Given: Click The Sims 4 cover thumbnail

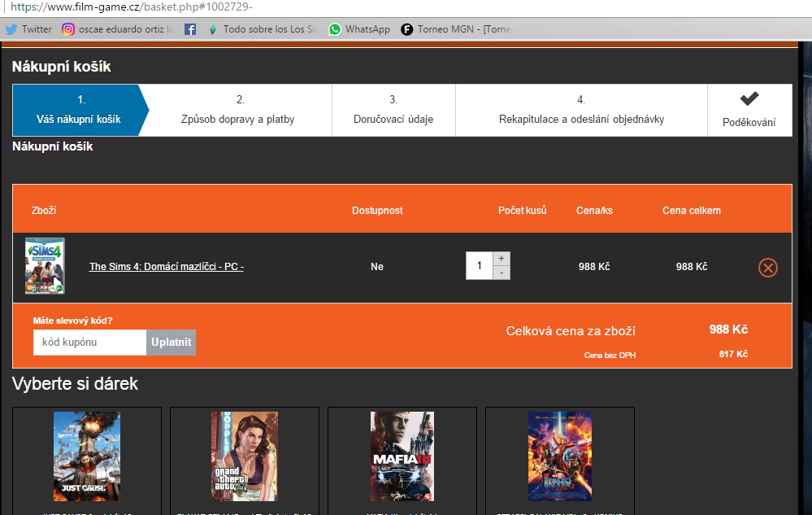Looking at the screenshot, I should click(45, 266).
